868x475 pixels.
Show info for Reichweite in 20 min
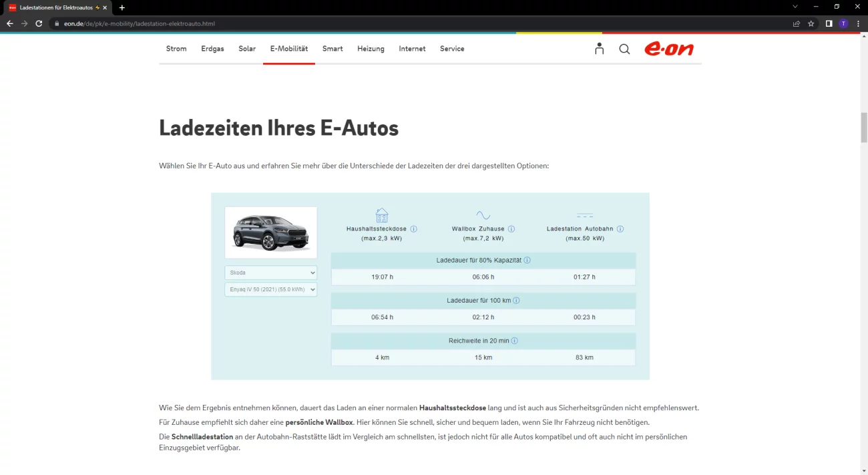[515, 341]
